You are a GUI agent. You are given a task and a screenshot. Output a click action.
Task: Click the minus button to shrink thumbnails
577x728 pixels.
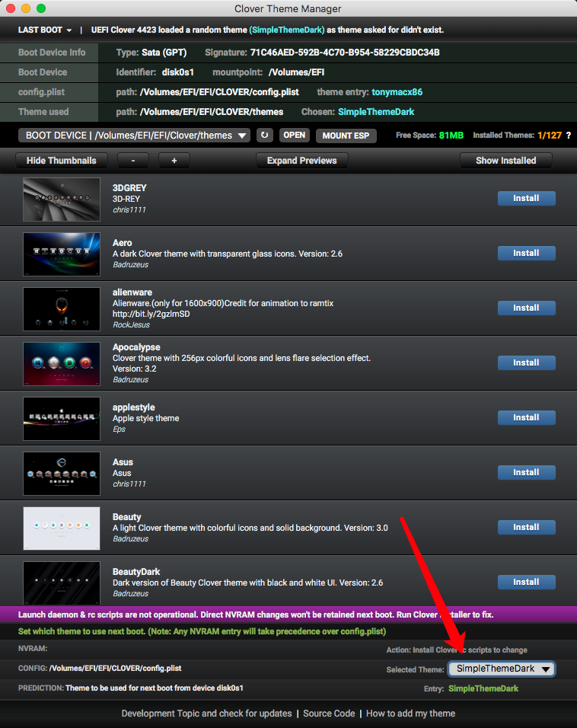(x=133, y=161)
